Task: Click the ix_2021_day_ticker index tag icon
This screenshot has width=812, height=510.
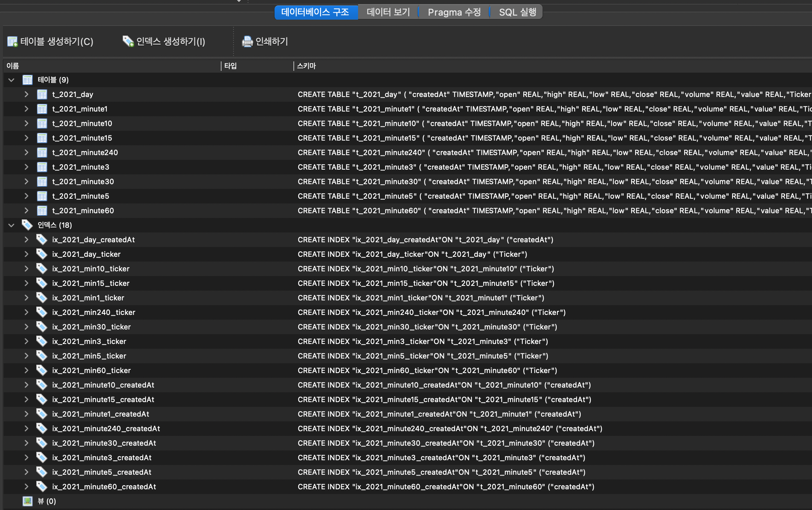Action: click(42, 254)
